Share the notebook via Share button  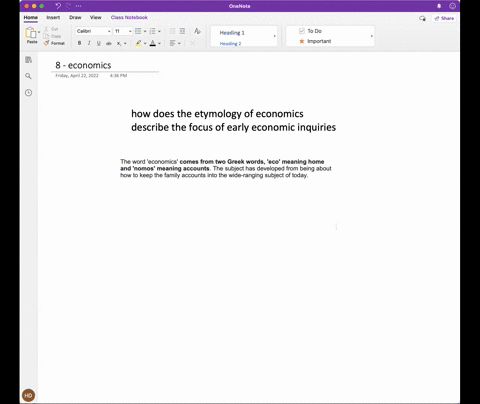[444, 18]
